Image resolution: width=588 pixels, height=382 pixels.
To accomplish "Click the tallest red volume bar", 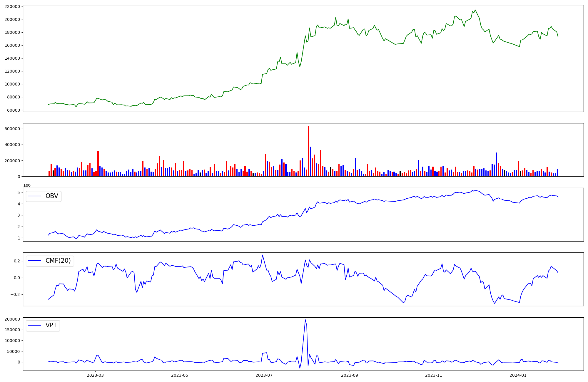I will point(308,151).
